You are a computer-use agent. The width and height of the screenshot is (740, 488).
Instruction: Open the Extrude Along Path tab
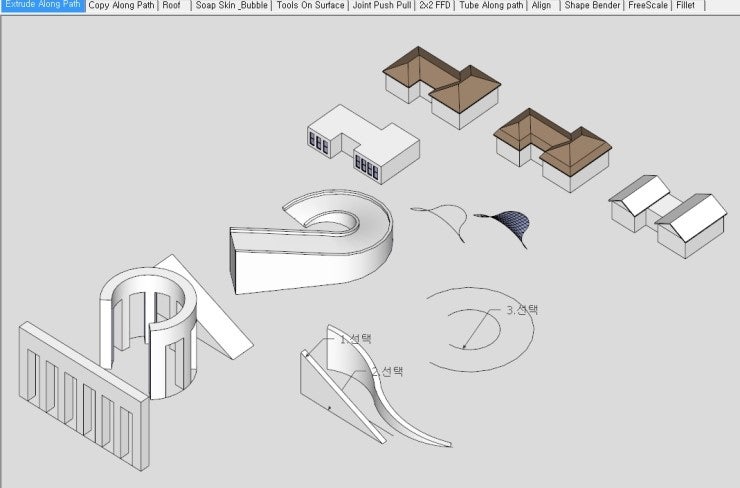click(43, 5)
